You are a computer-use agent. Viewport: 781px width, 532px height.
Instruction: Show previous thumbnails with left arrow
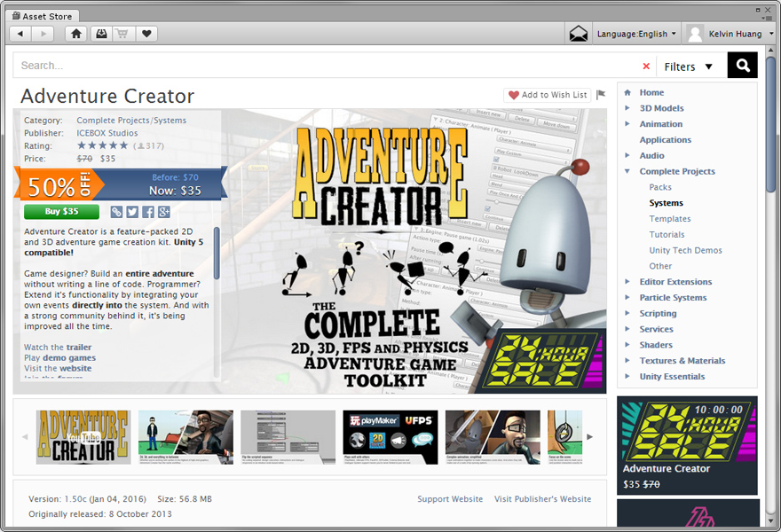[x=25, y=437]
